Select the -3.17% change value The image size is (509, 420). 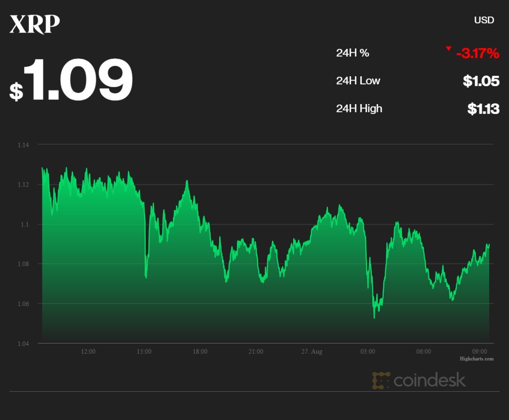(x=477, y=54)
